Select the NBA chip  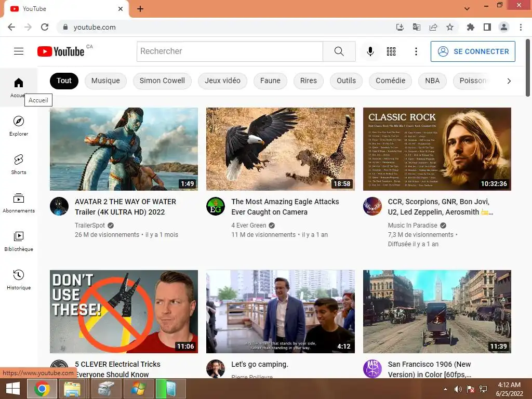432,81
